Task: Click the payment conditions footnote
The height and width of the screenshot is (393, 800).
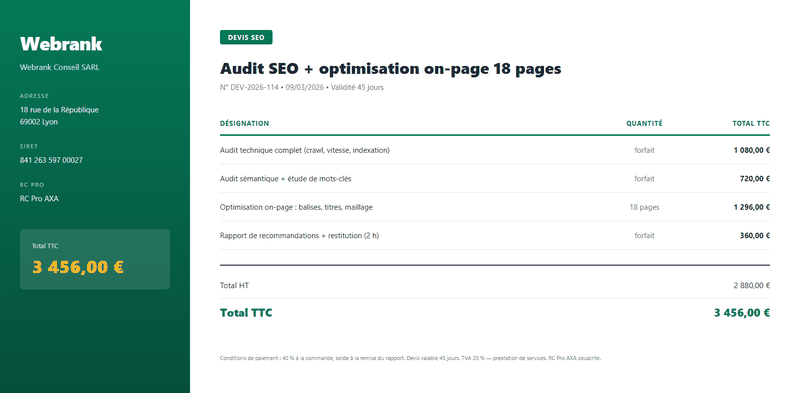Action: tap(410, 358)
